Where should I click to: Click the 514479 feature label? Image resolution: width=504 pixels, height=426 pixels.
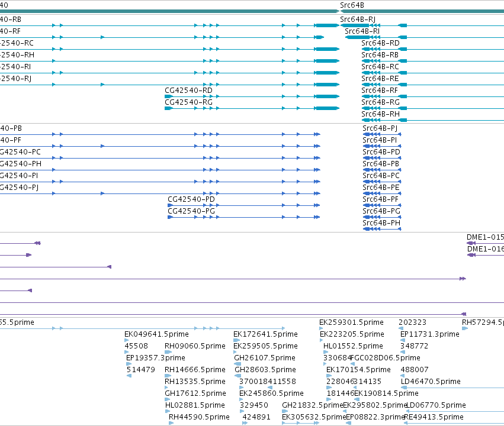(x=141, y=370)
